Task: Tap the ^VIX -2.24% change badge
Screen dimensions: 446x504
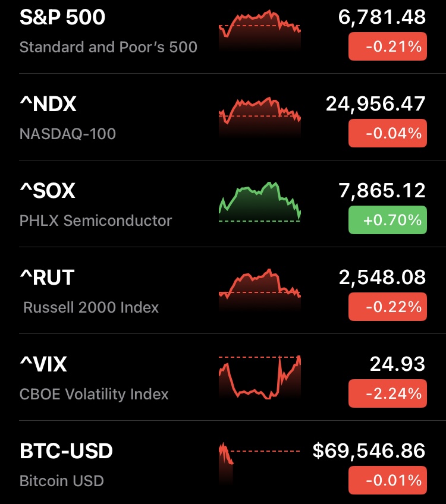Action: tap(387, 393)
